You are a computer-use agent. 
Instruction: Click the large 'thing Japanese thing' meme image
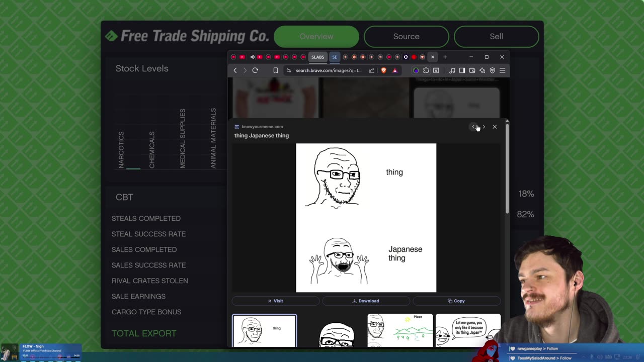click(366, 218)
